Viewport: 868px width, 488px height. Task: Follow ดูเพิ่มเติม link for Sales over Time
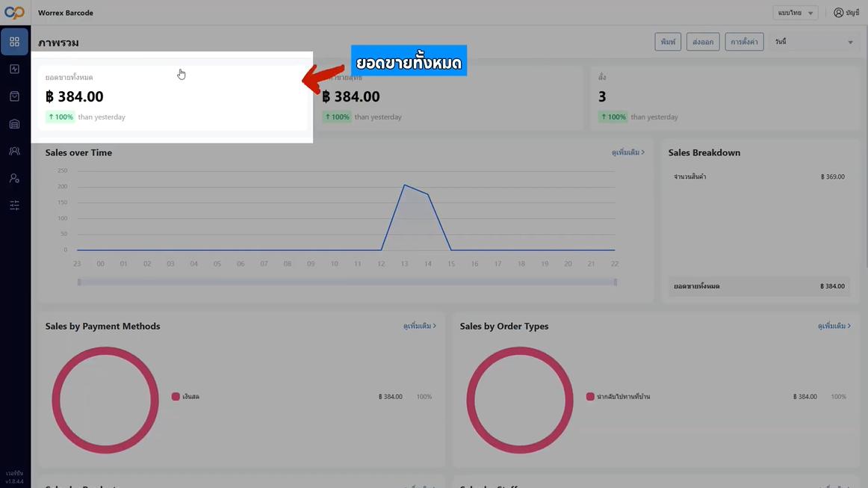pos(627,152)
